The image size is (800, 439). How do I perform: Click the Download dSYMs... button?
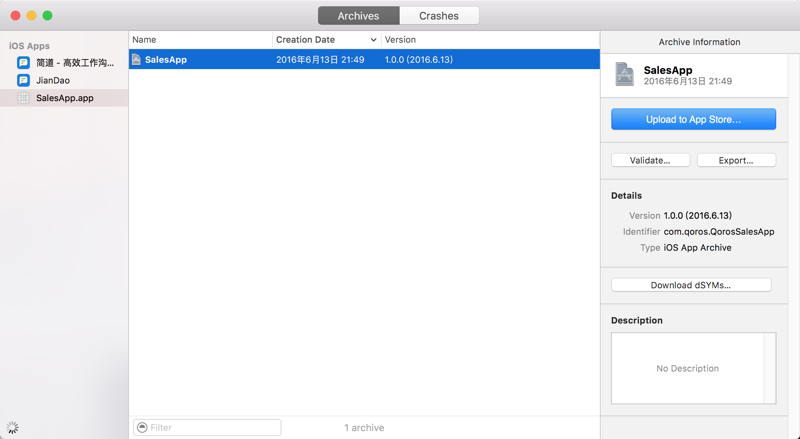tap(691, 285)
